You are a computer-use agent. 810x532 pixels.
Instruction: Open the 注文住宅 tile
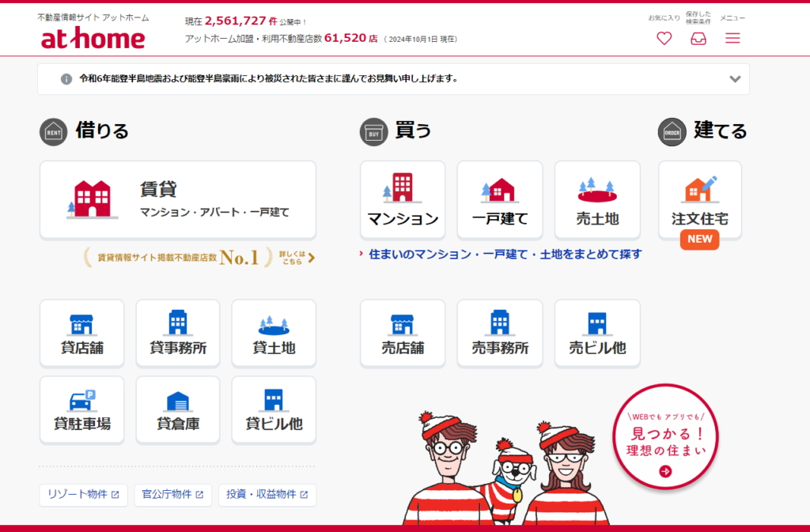coord(699,200)
